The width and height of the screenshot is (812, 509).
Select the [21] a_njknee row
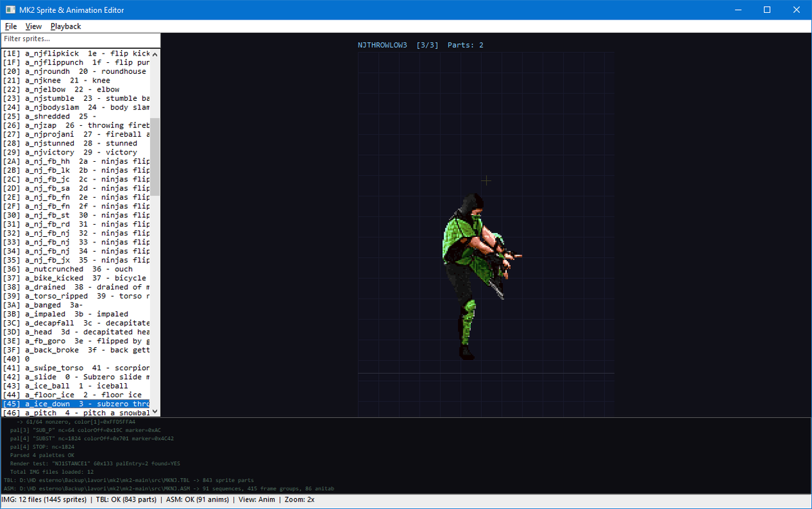75,81
